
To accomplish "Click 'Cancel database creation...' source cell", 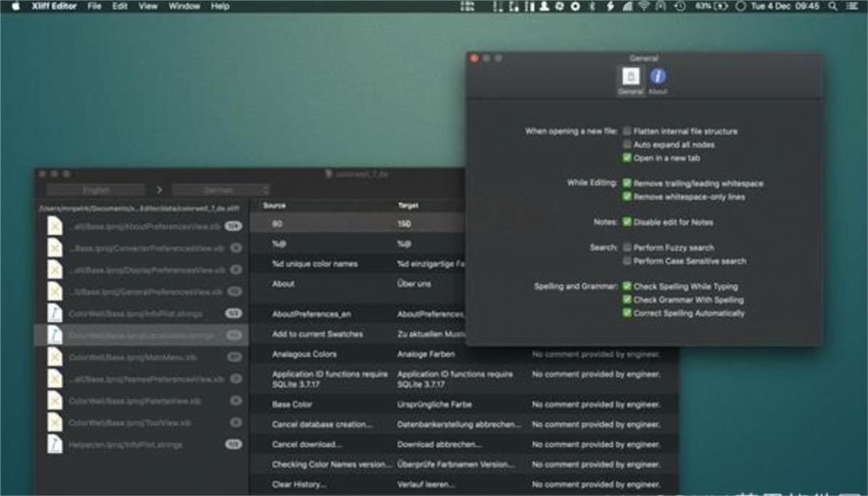I will click(322, 424).
